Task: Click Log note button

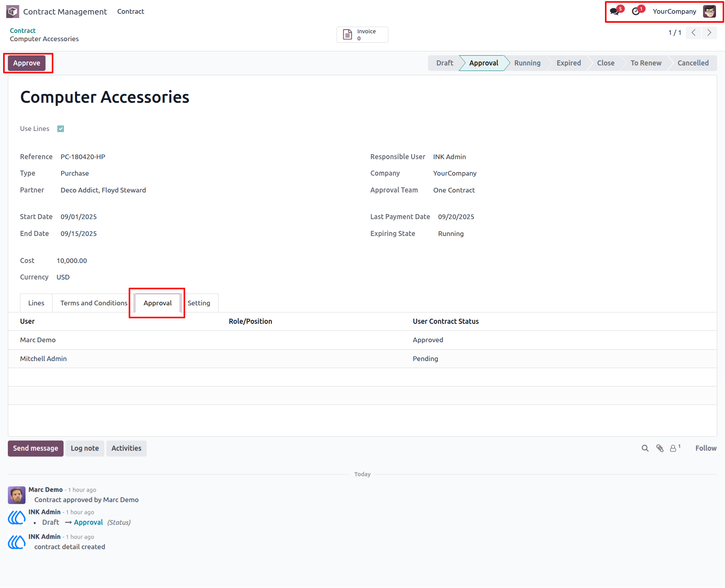Action: (x=85, y=448)
